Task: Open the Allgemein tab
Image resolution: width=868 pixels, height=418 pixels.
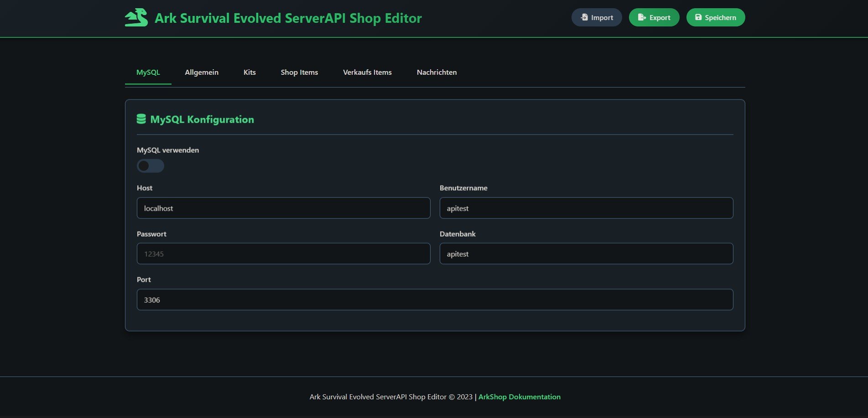Action: click(x=202, y=72)
